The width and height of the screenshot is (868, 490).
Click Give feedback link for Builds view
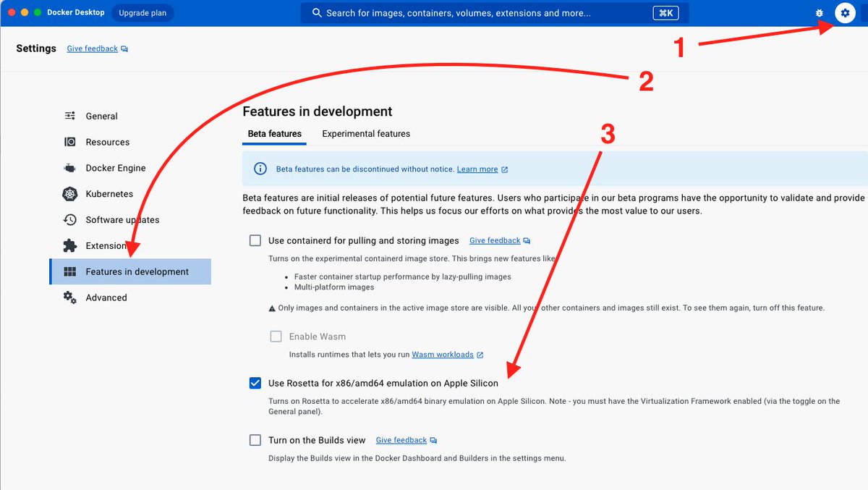401,440
